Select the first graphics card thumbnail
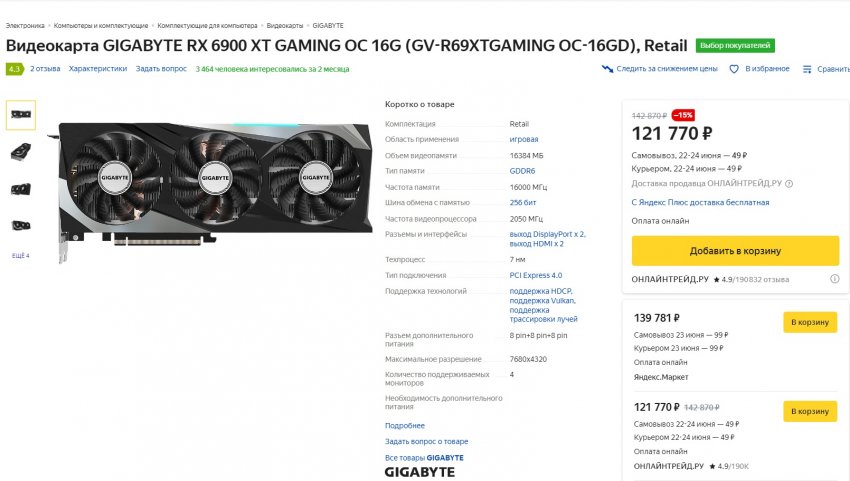The width and height of the screenshot is (850, 481). click(21, 114)
